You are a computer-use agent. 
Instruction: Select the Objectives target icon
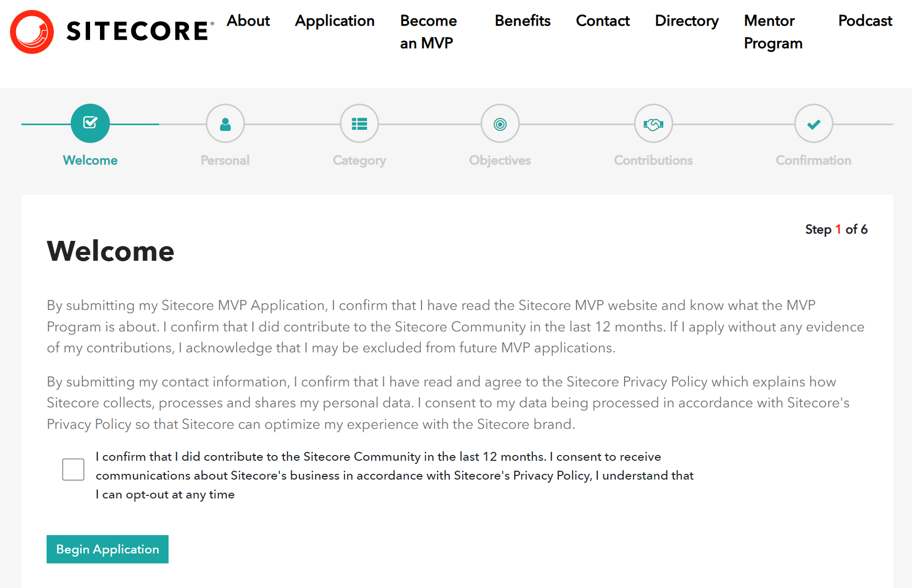coord(500,124)
